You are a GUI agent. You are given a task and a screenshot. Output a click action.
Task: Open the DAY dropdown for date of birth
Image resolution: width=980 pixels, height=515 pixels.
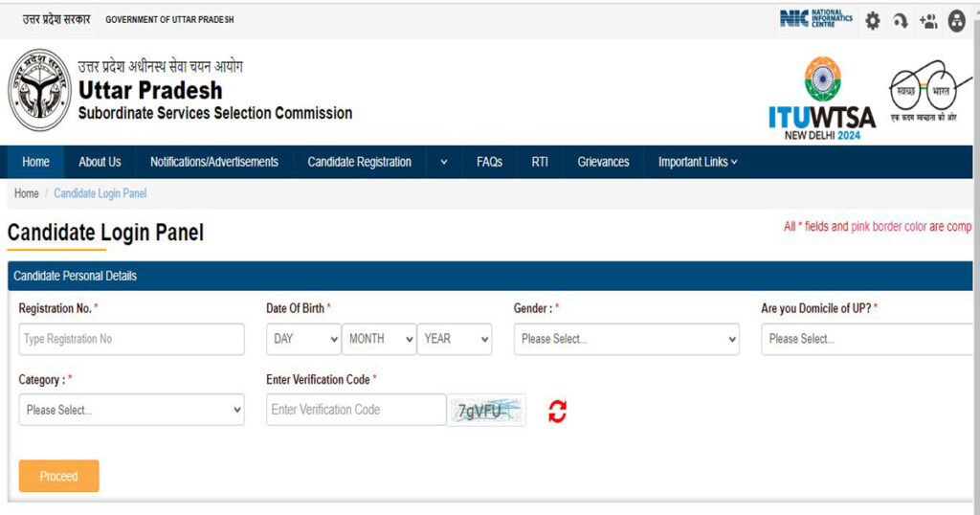(x=303, y=339)
